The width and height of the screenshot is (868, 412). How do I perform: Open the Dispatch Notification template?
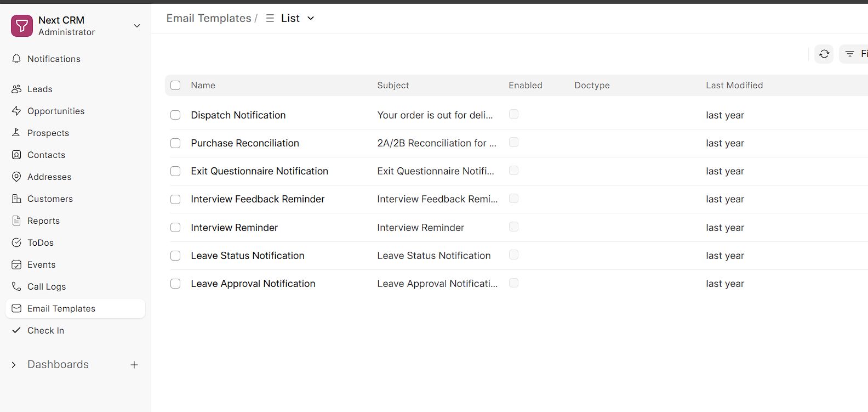238,115
